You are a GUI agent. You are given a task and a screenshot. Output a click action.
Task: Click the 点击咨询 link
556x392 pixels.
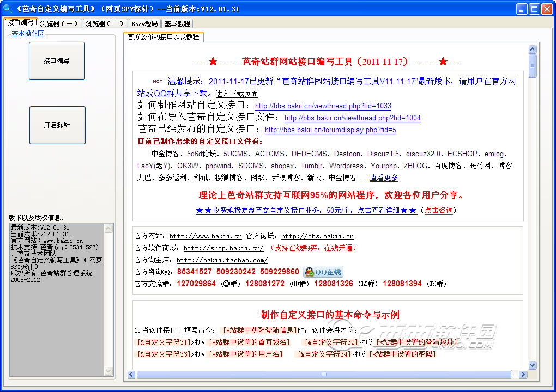point(439,210)
